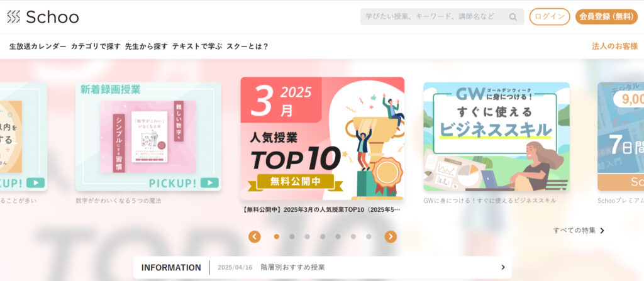This screenshot has height=281, width=644.
Task: Select the fourth carousel indicator dot
Action: [323, 236]
